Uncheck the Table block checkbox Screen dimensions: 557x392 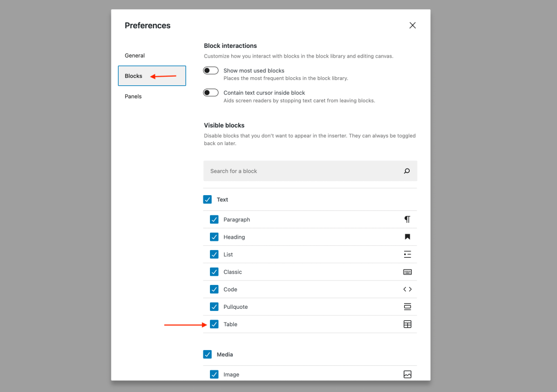coord(214,323)
